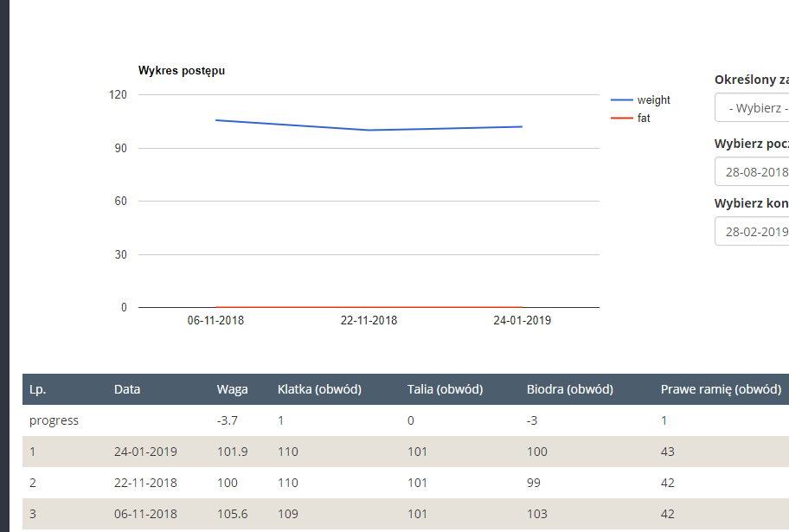789x532 pixels.
Task: Click the weight data point at 22-11-2018
Action: (369, 130)
